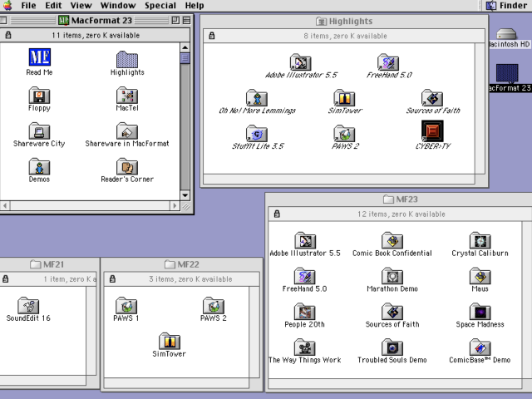The image size is (532, 399).
Task: Open the Finder application menu
Action: pos(507,6)
